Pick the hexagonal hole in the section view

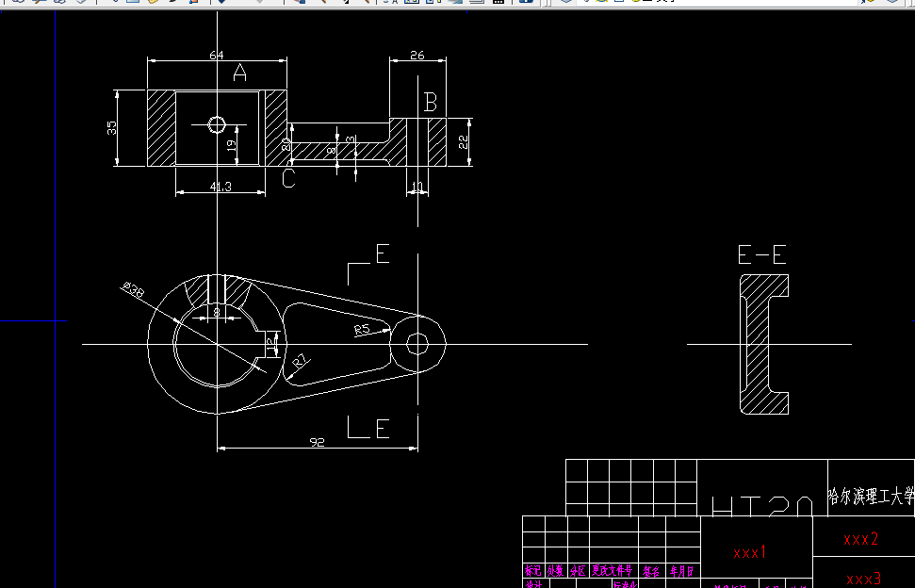pyautogui.click(x=217, y=124)
